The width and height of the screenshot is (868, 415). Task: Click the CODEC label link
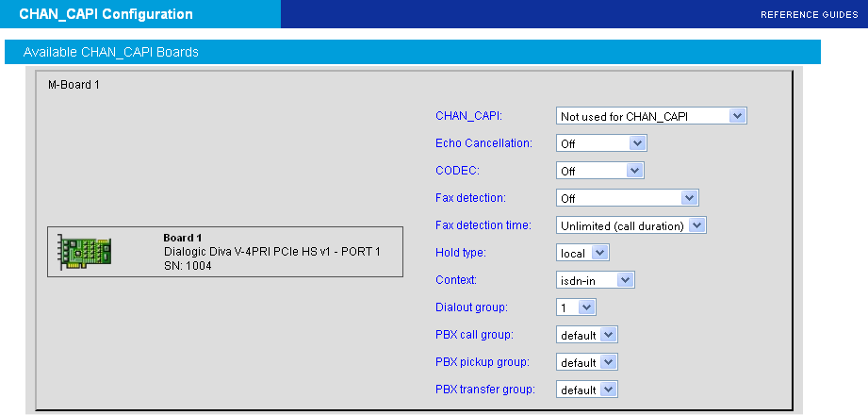click(x=458, y=171)
